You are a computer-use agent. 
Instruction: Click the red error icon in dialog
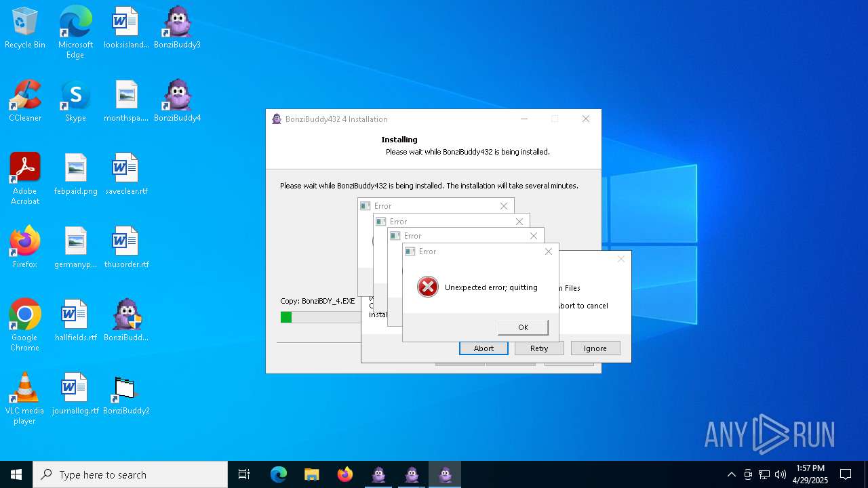click(428, 287)
